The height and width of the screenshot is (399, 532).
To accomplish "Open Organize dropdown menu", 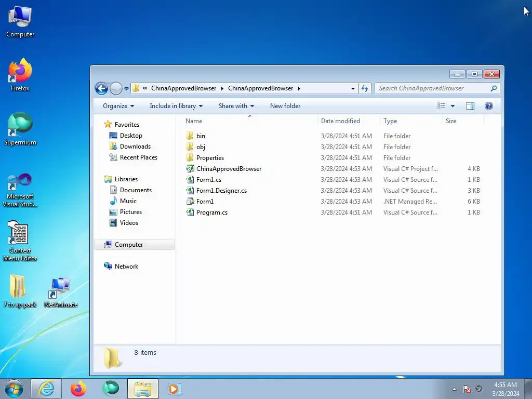I will [x=118, y=106].
